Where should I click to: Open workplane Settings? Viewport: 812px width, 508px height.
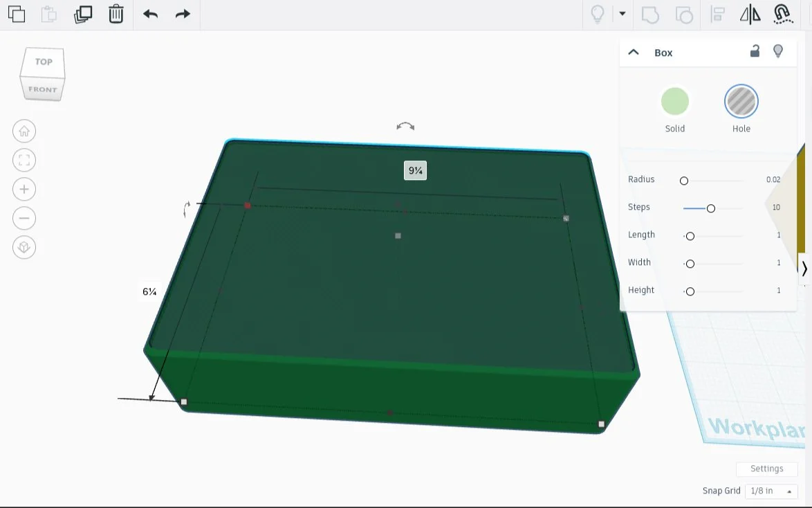tap(766, 469)
